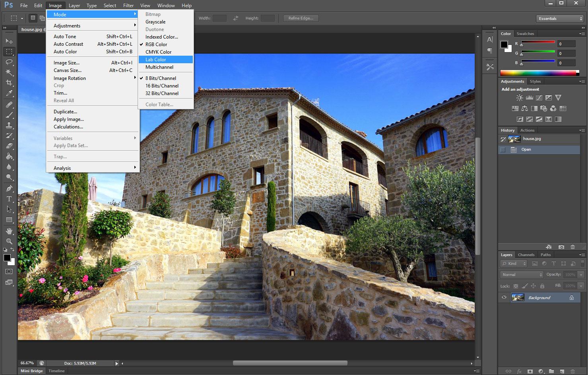This screenshot has height=375, width=588.
Task: Select the Rectangular Marquee tool
Action: pos(9,51)
